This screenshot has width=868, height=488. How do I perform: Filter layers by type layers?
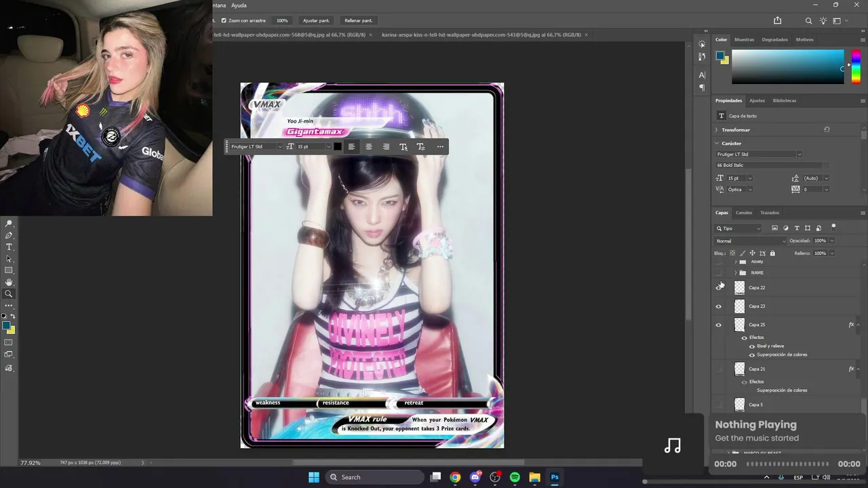[797, 228]
